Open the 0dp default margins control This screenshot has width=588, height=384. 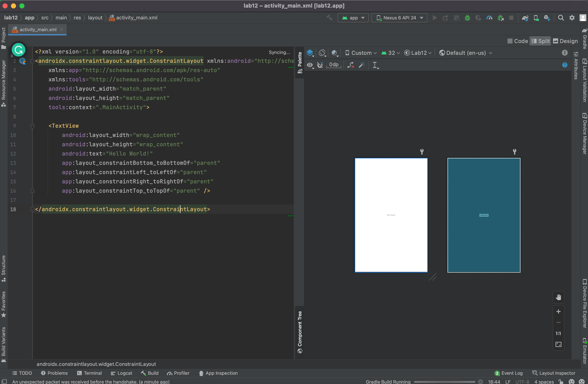click(x=334, y=65)
